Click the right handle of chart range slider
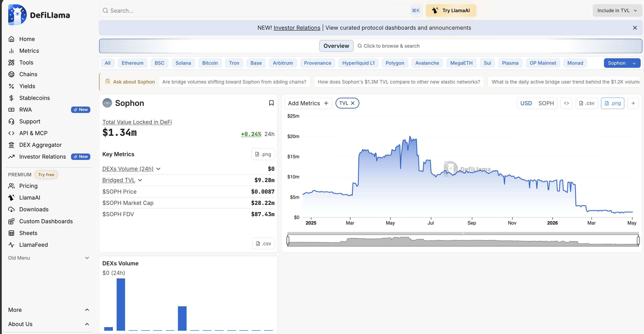This screenshot has height=334, width=644. pos(638,241)
